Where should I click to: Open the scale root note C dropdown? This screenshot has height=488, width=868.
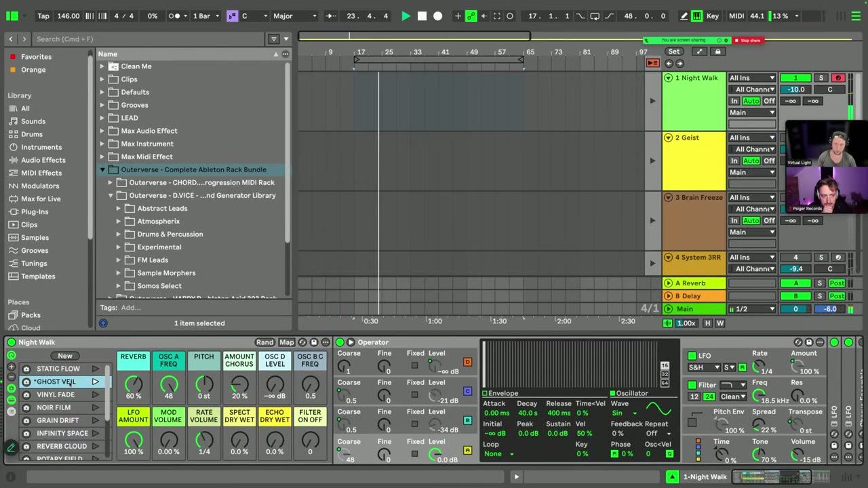click(x=255, y=16)
